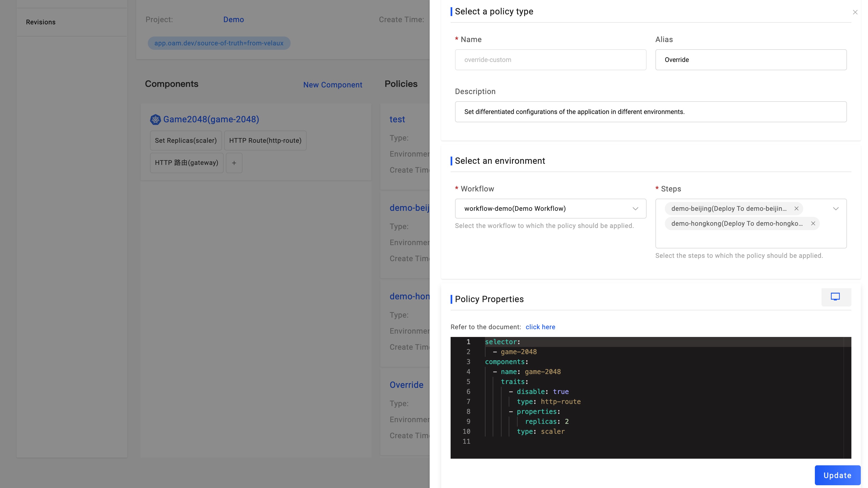Click the Name input field for policy
This screenshot has height=488, width=868.
point(550,59)
